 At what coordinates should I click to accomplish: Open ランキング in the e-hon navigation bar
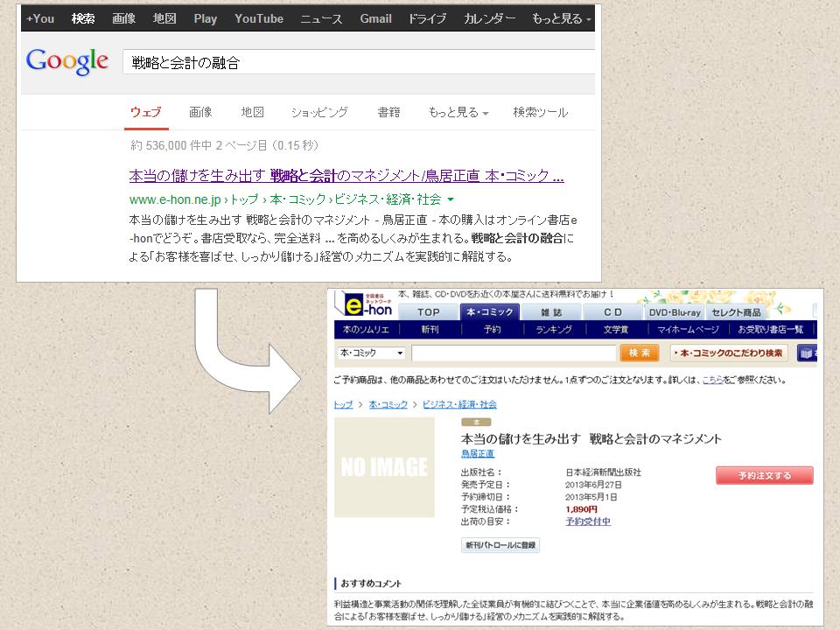pyautogui.click(x=554, y=329)
